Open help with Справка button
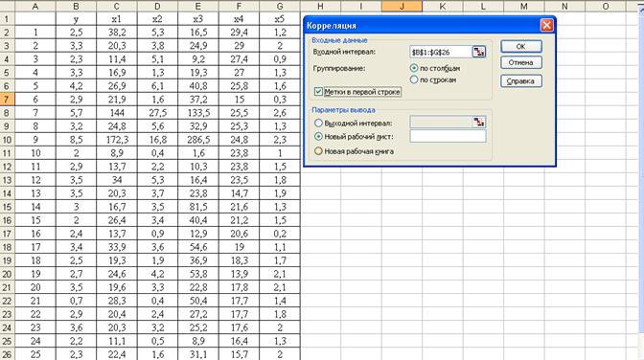The image size is (644, 360). [521, 80]
